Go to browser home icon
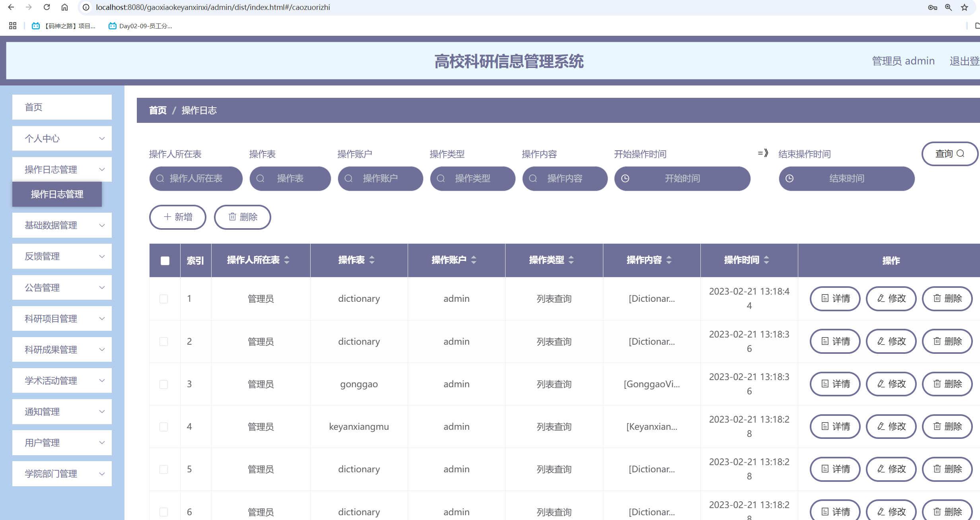Viewport: 980px width, 520px height. click(64, 7)
